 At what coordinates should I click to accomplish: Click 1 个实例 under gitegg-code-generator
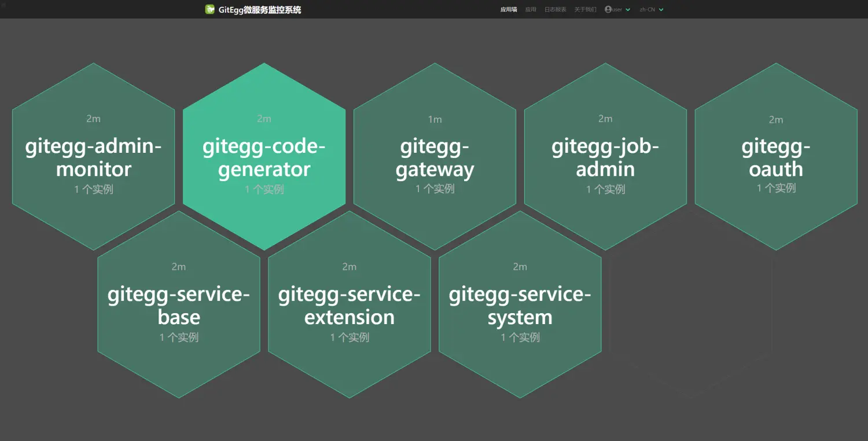click(264, 189)
